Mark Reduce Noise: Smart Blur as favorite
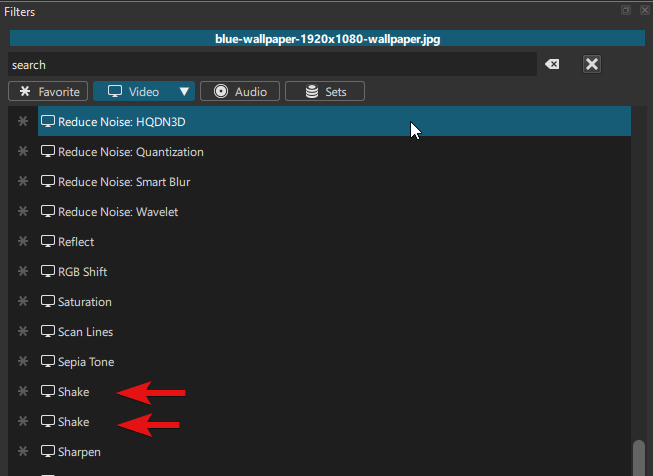This screenshot has width=653, height=476. click(x=23, y=181)
